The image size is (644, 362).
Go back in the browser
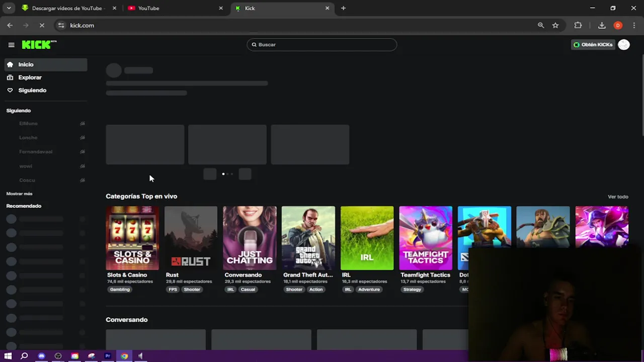click(x=10, y=25)
